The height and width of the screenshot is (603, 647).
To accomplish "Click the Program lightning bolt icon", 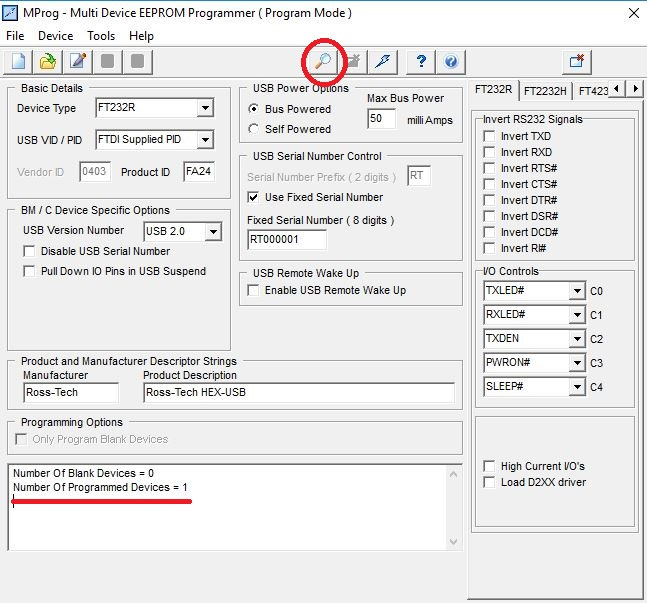I will click(383, 62).
